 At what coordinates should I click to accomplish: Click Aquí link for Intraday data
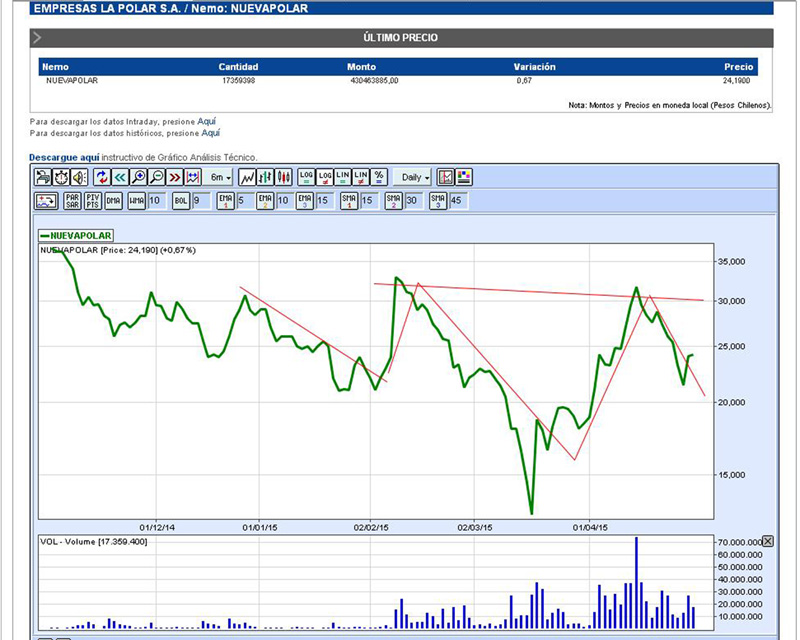[207, 121]
